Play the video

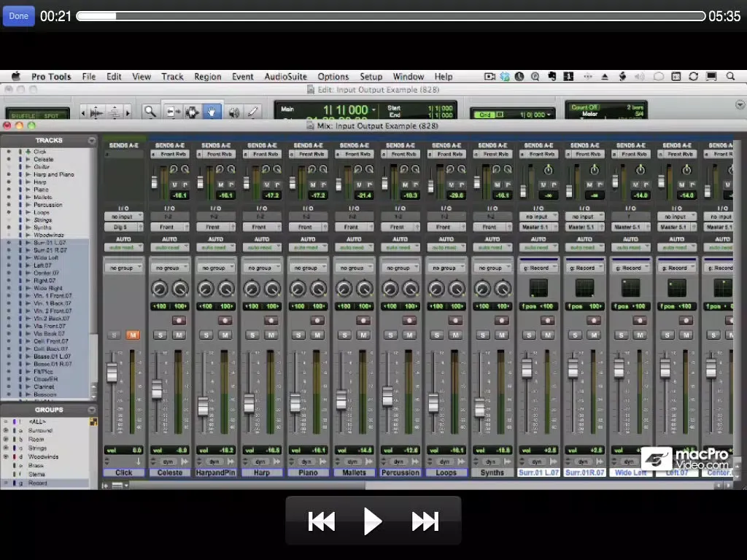tap(373, 521)
